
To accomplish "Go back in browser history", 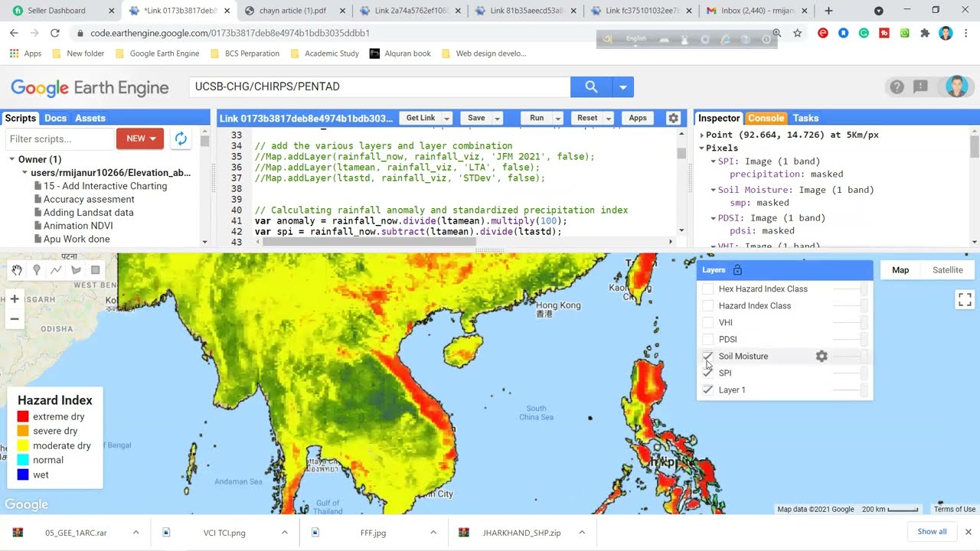I will (14, 34).
